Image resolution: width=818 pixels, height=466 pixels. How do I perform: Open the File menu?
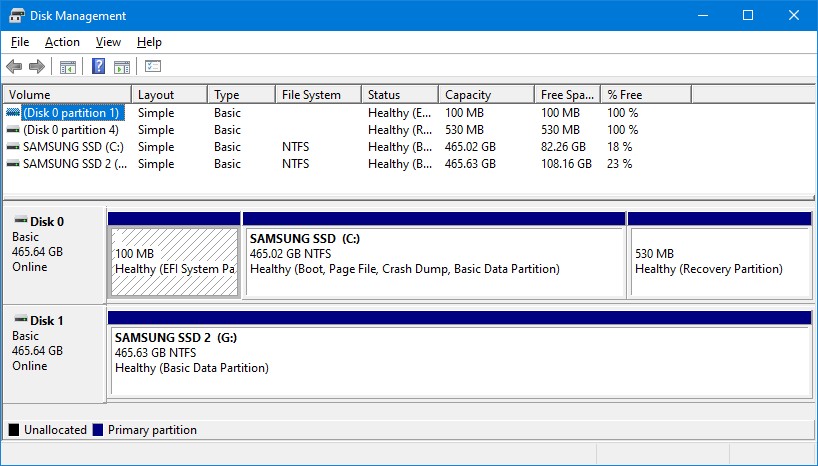point(20,42)
